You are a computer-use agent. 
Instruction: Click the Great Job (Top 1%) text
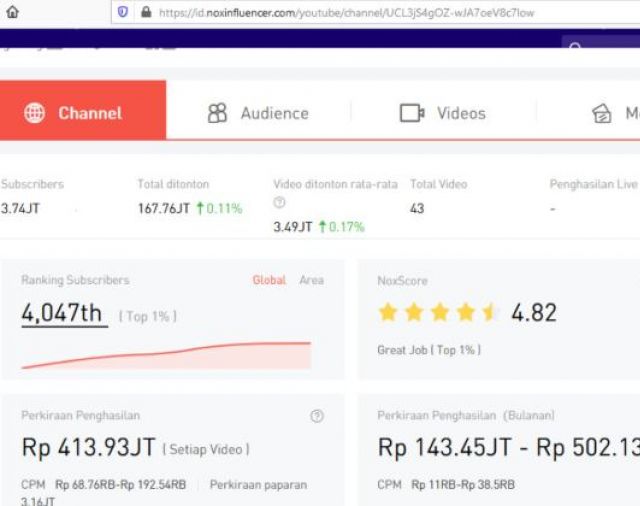click(429, 350)
